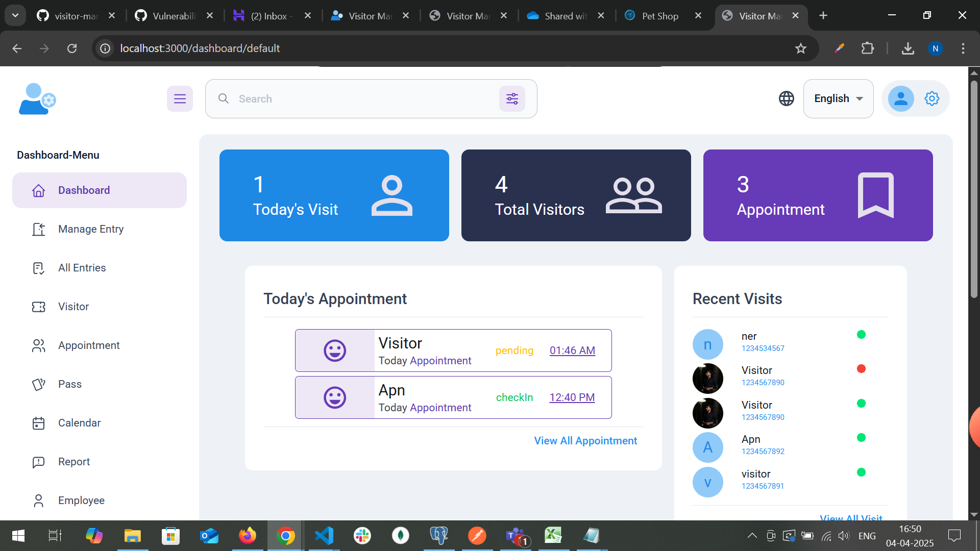This screenshot has height=551, width=980.
Task: Show hidden system tray icons chevron
Action: pyautogui.click(x=752, y=536)
